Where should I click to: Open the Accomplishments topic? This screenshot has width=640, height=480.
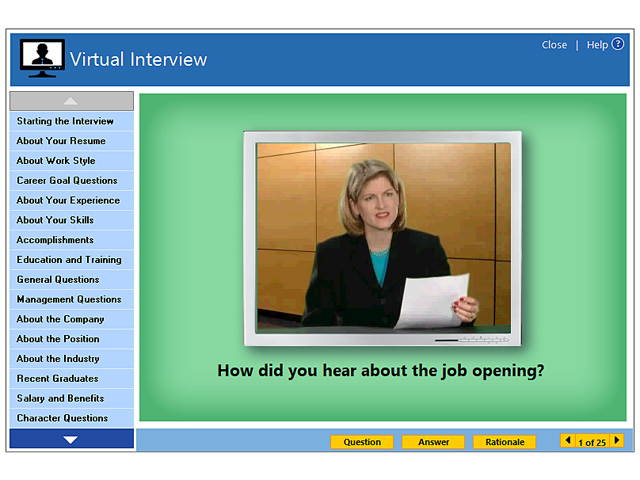click(x=55, y=240)
